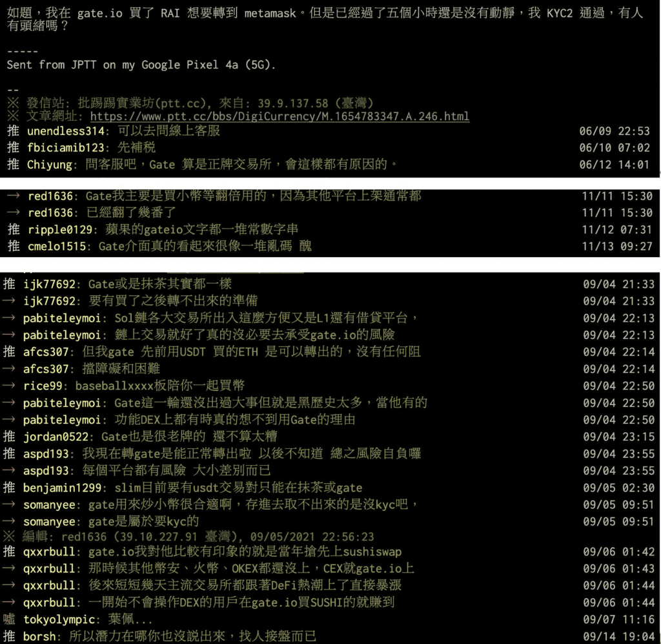Click afcs307 comment about USDT 買的ETH
Viewport: 661px width, 644px height.
click(251, 351)
